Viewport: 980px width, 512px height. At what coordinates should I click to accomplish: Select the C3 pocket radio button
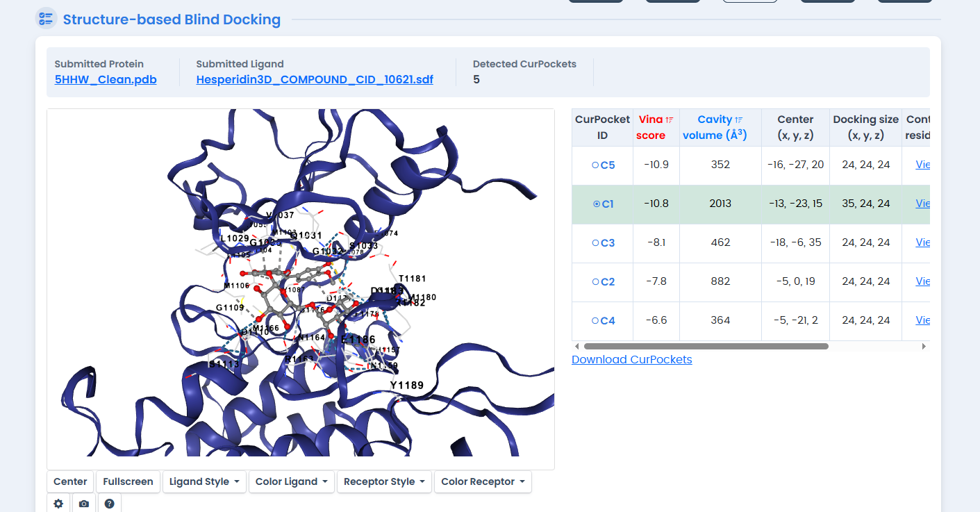(x=595, y=243)
